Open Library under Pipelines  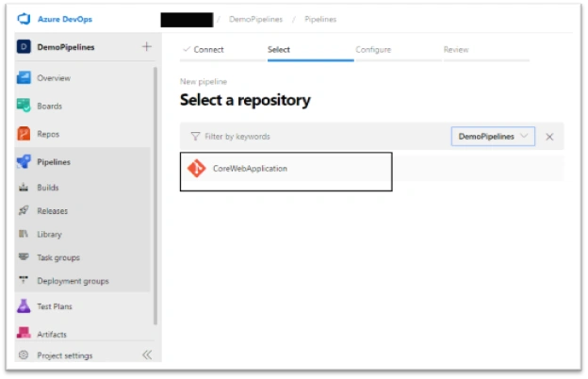(49, 235)
